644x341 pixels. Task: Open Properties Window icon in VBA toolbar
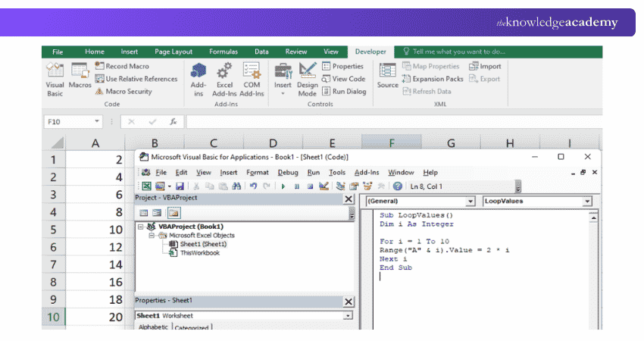[x=354, y=186]
